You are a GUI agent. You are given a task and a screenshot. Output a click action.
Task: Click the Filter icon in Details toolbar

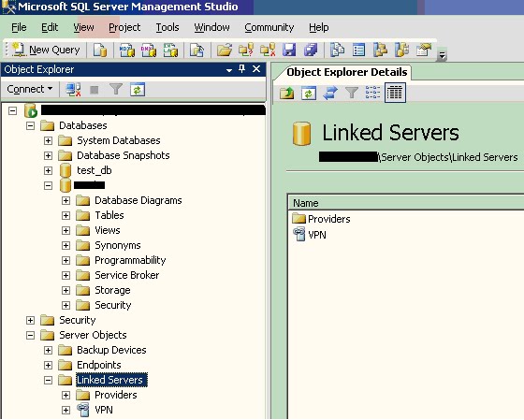pyautogui.click(x=352, y=93)
